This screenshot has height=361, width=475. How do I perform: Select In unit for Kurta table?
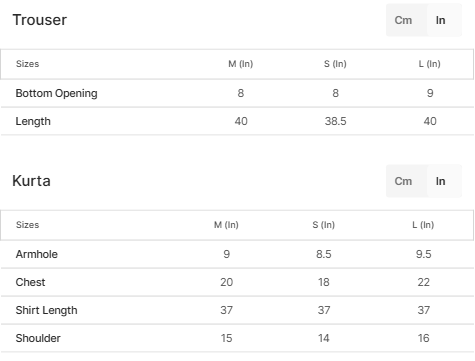coord(443,181)
